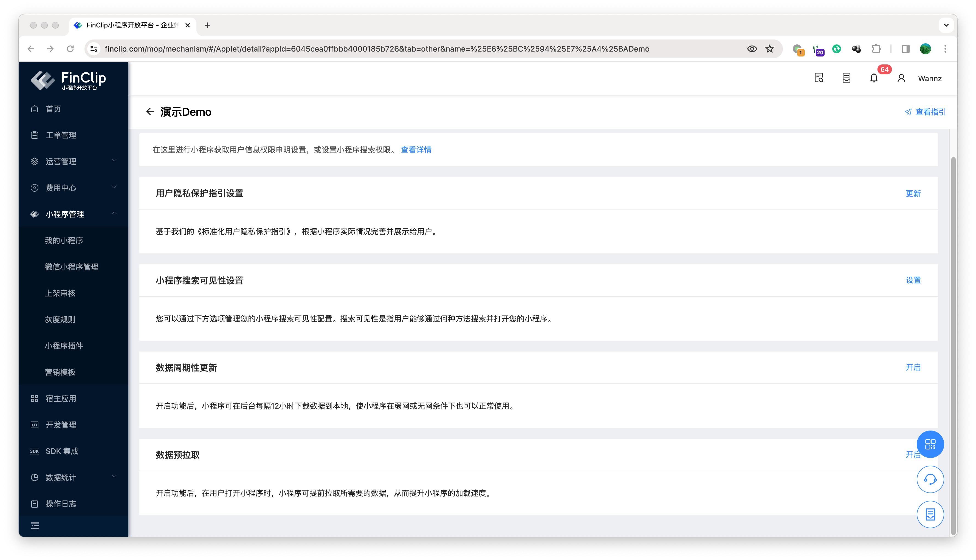
Task: Click the 查看详情 link
Action: (x=416, y=150)
